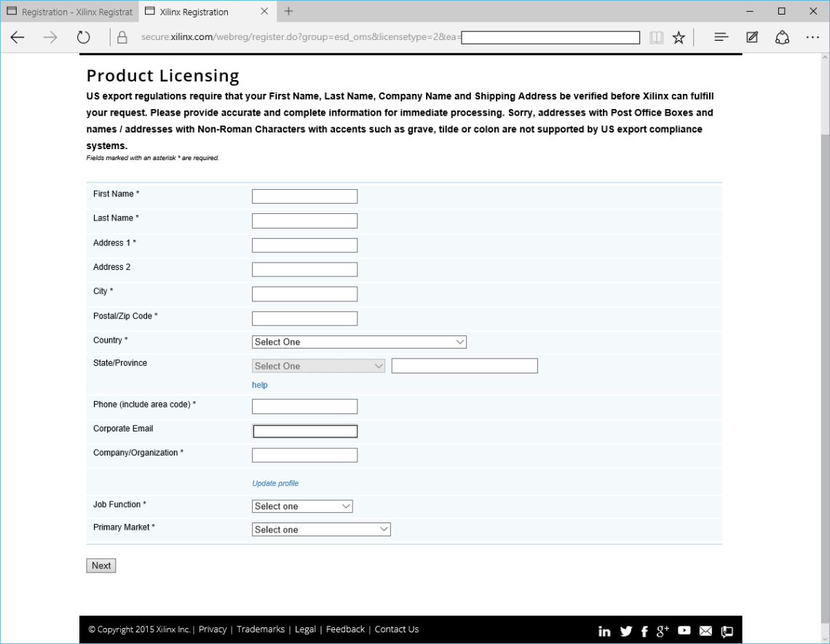Visit Xilinx on Twitter
The image size is (830, 644).
point(625,631)
